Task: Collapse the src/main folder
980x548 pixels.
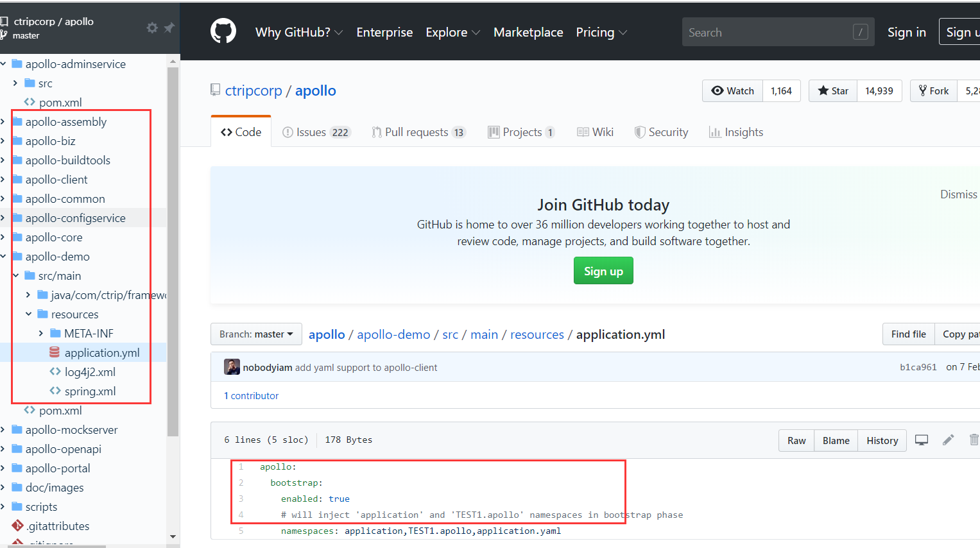Action: [15, 275]
